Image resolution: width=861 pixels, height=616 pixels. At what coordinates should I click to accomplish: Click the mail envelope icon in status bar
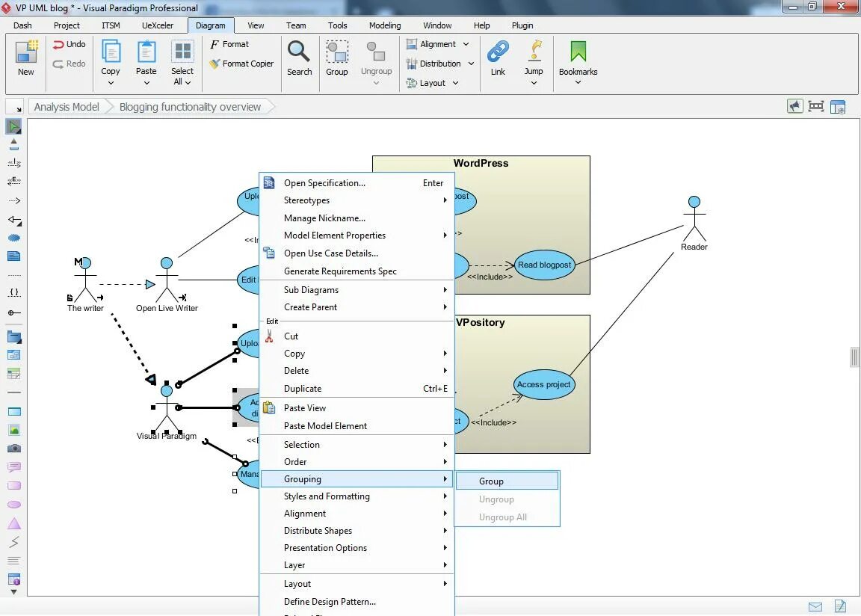tap(815, 607)
